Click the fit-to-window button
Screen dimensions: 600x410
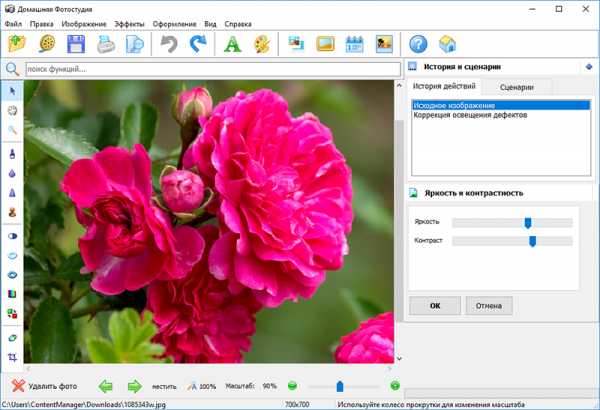coord(164,387)
